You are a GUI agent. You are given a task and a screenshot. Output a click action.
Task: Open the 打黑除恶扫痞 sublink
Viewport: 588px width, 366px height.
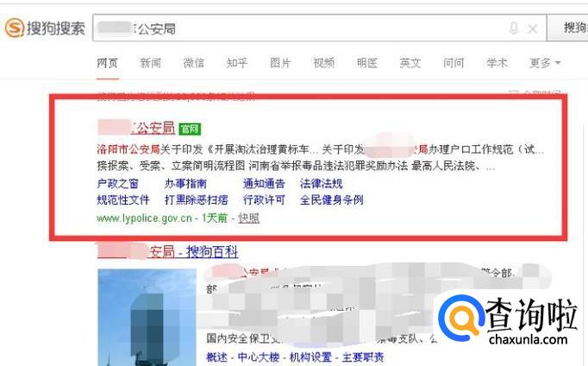[x=196, y=199]
